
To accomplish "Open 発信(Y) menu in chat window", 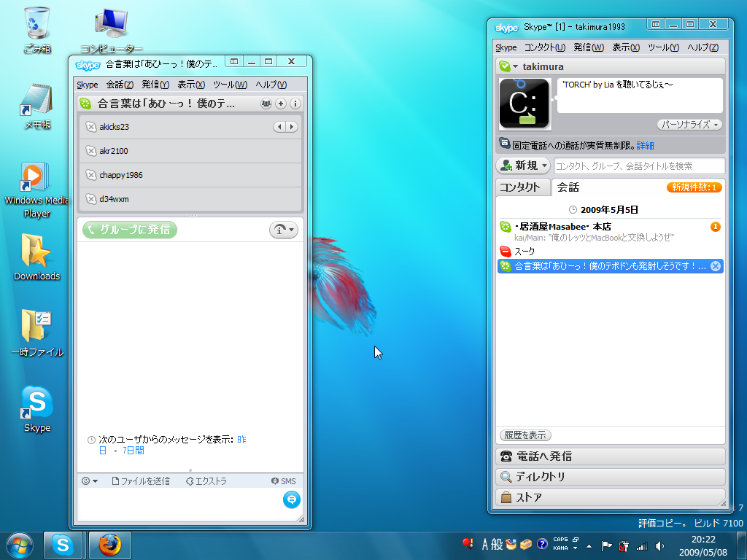I will (155, 85).
